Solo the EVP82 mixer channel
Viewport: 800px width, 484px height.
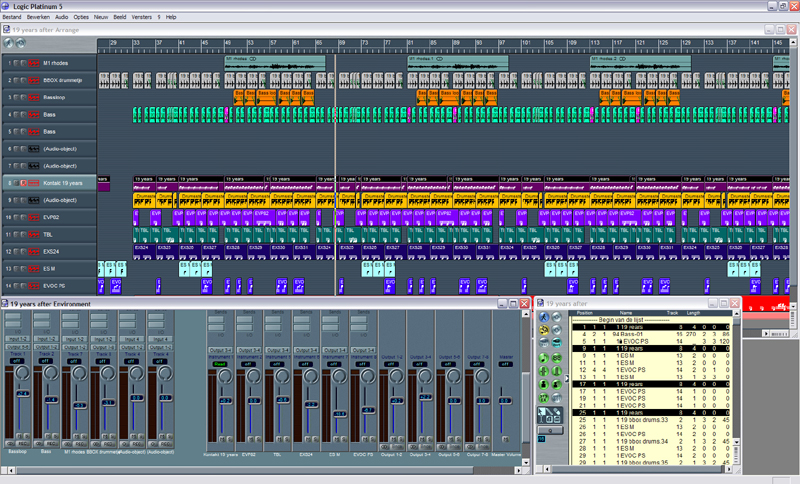(x=258, y=439)
